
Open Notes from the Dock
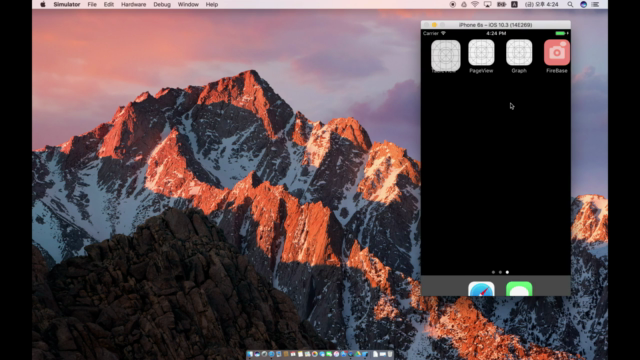tap(300, 354)
